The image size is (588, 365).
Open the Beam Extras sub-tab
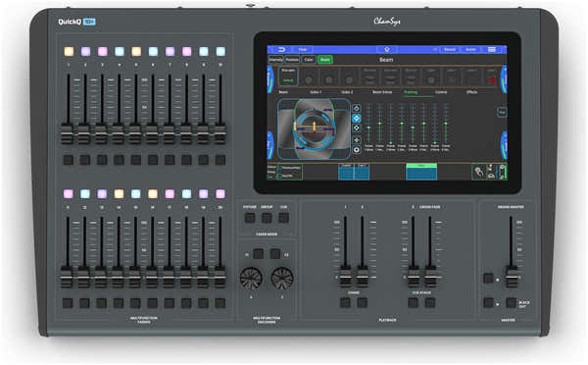[382, 92]
